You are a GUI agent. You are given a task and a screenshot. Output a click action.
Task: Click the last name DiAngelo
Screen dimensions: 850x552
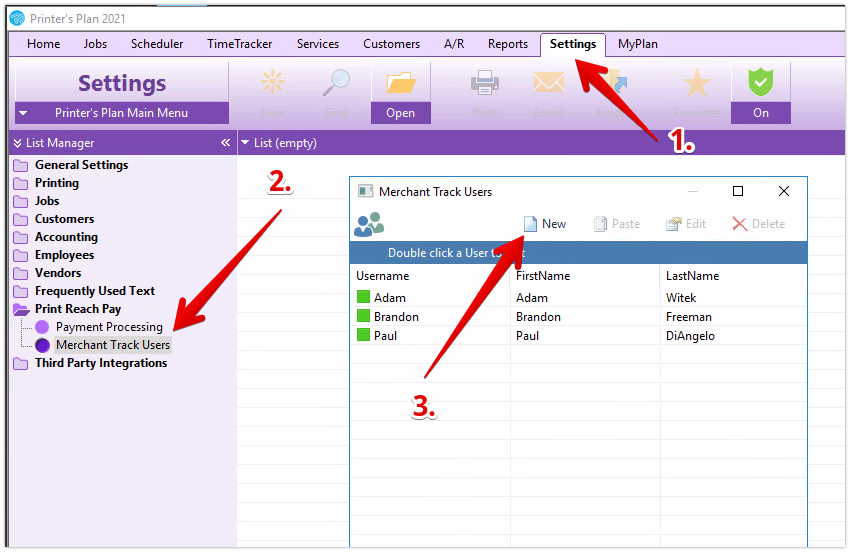[x=690, y=336]
